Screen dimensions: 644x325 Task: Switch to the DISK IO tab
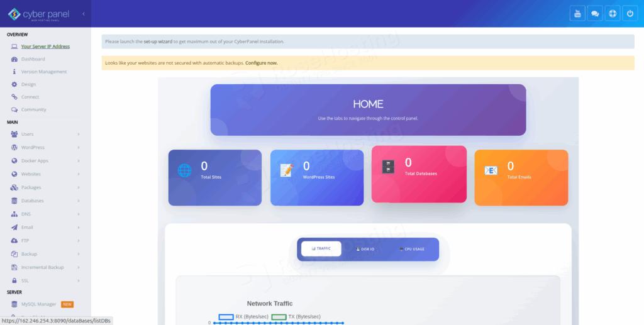coord(365,249)
